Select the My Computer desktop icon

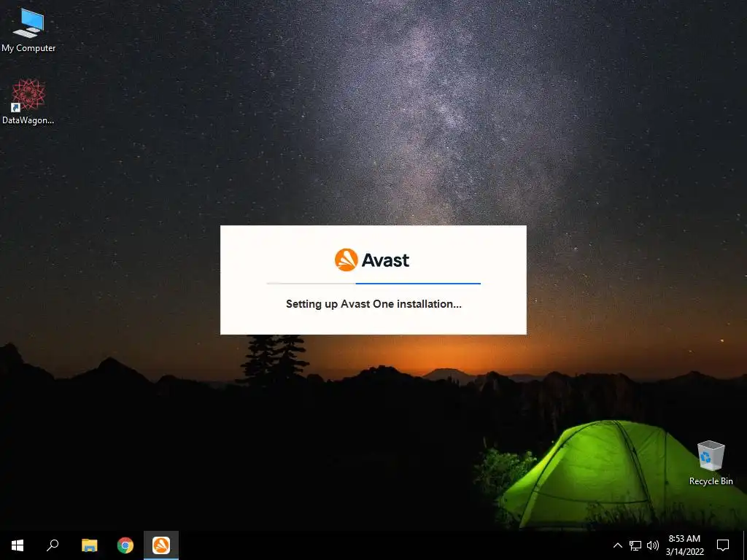(28, 29)
